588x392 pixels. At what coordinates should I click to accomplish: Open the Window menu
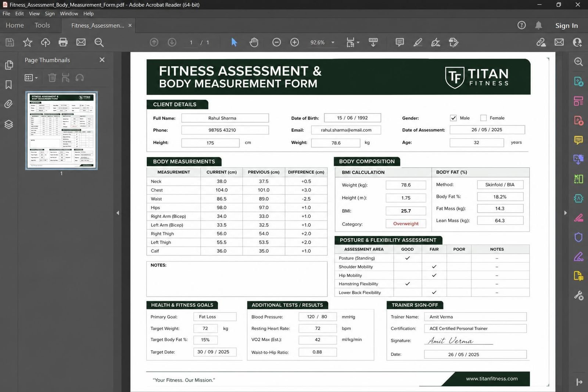pos(69,14)
